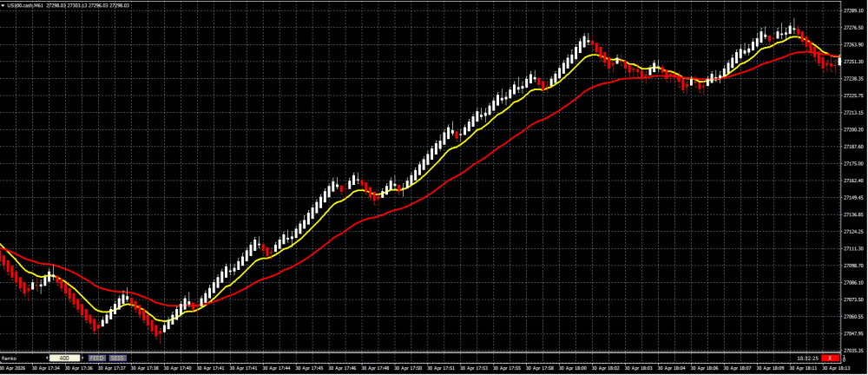Click the Renko size field showing 400
The image size is (868, 375).
point(64,358)
